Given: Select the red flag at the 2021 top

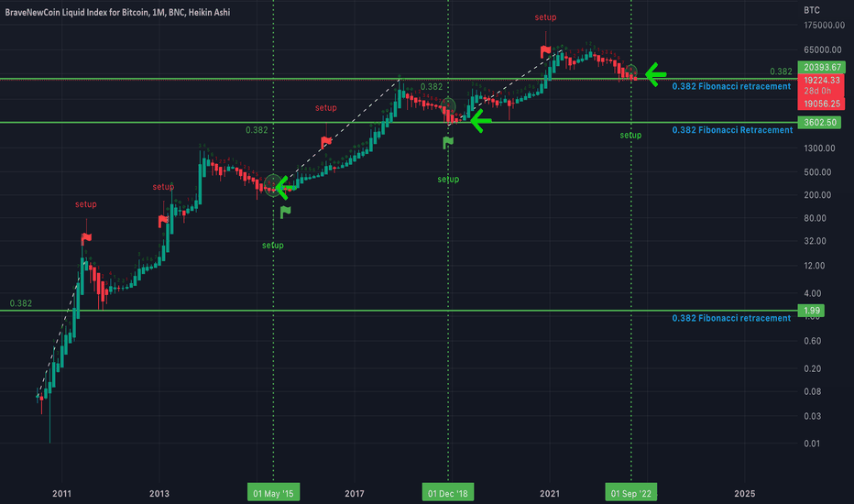Looking at the screenshot, I should click(546, 51).
